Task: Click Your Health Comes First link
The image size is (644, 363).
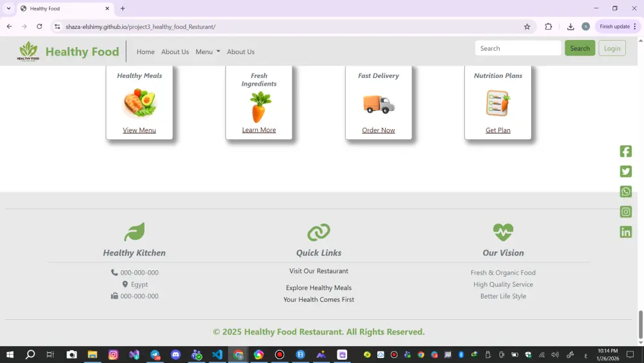Action: tap(319, 299)
